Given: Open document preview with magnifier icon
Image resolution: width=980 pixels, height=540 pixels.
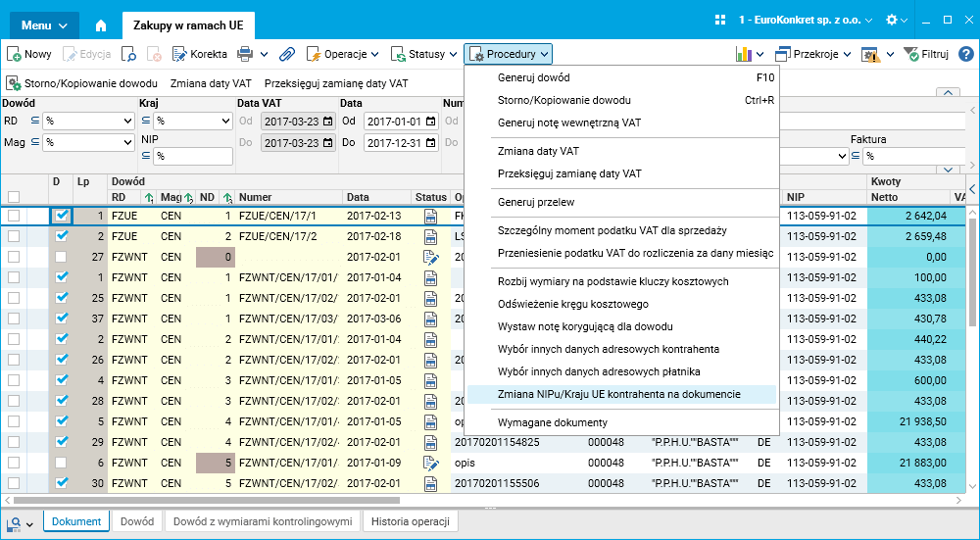Looking at the screenshot, I should 129,55.
